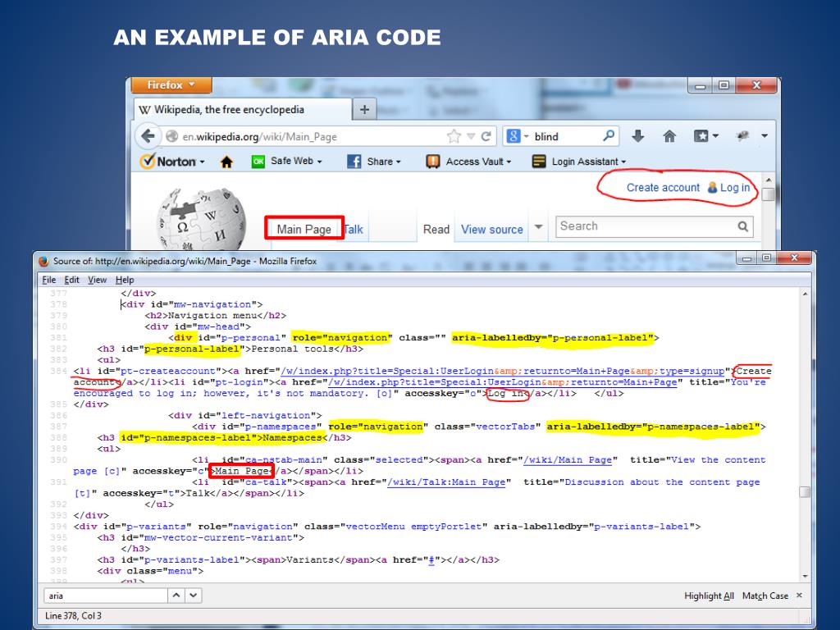
Task: Open the Google search engine selector
Action: point(517,137)
